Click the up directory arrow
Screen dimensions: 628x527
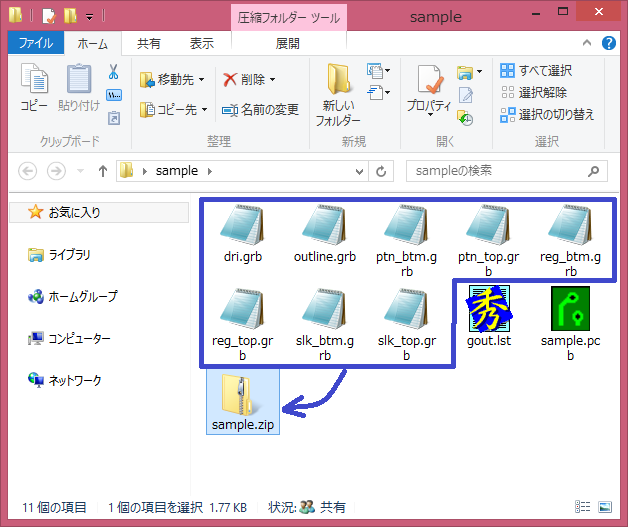[x=102, y=171]
